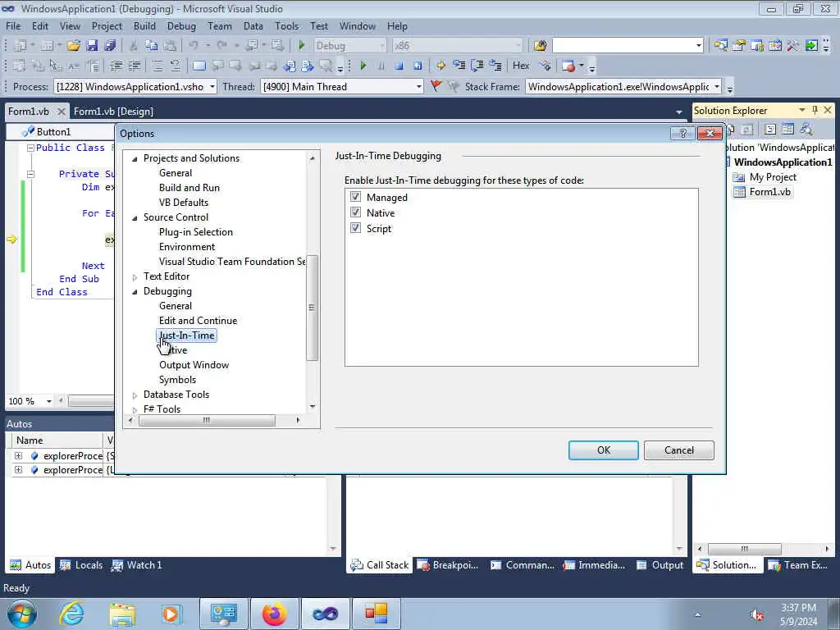Click the red flag threads icon
The width and height of the screenshot is (840, 630).
click(x=436, y=86)
